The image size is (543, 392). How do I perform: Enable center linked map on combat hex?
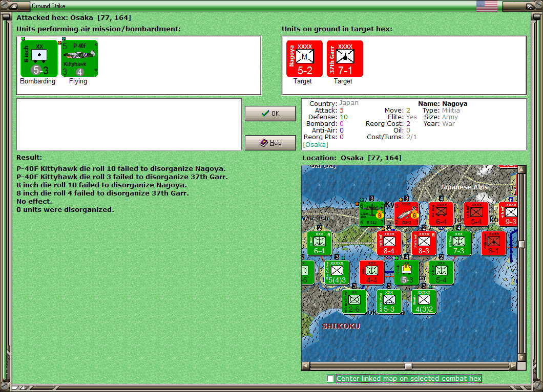(330, 379)
